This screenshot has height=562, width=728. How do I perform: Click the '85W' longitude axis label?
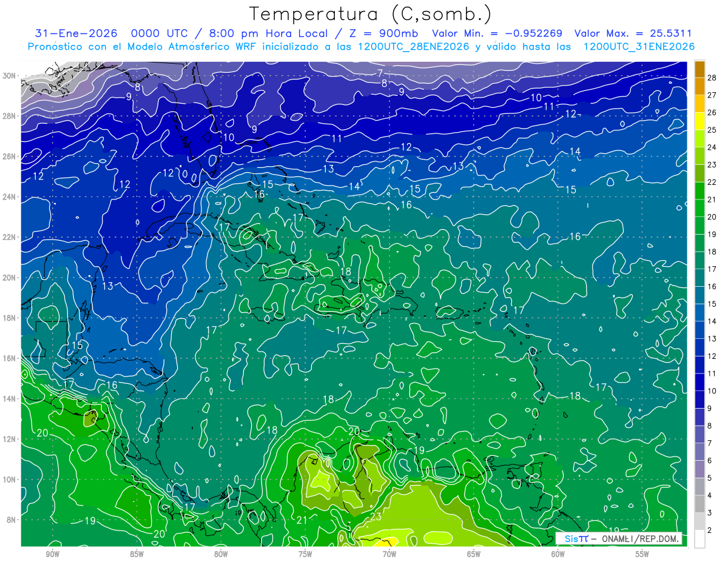click(136, 554)
